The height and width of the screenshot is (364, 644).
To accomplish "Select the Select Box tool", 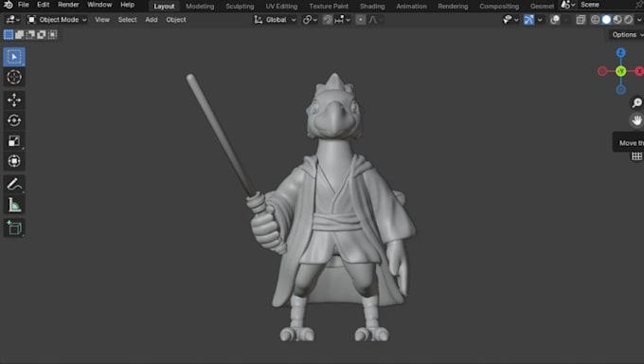I will click(14, 57).
